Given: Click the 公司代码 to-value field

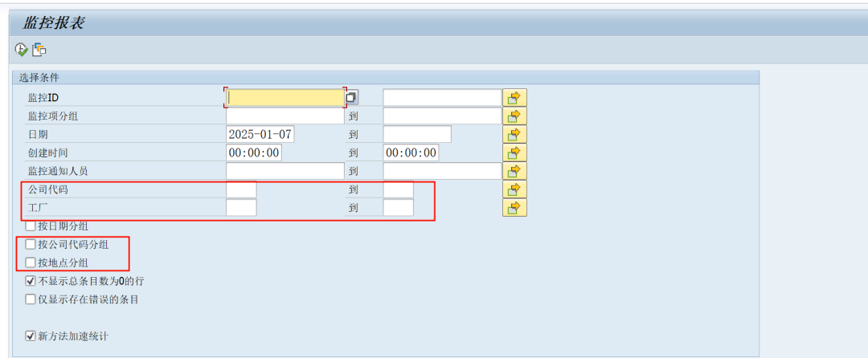Looking at the screenshot, I should point(398,189).
